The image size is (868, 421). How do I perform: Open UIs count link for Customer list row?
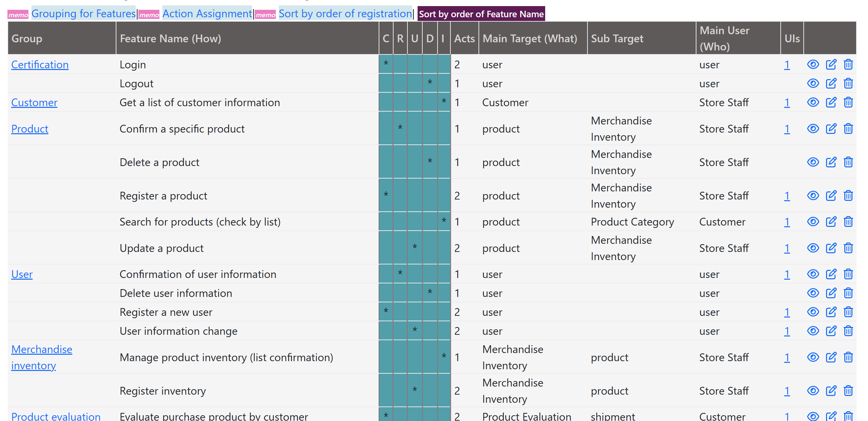pos(787,102)
